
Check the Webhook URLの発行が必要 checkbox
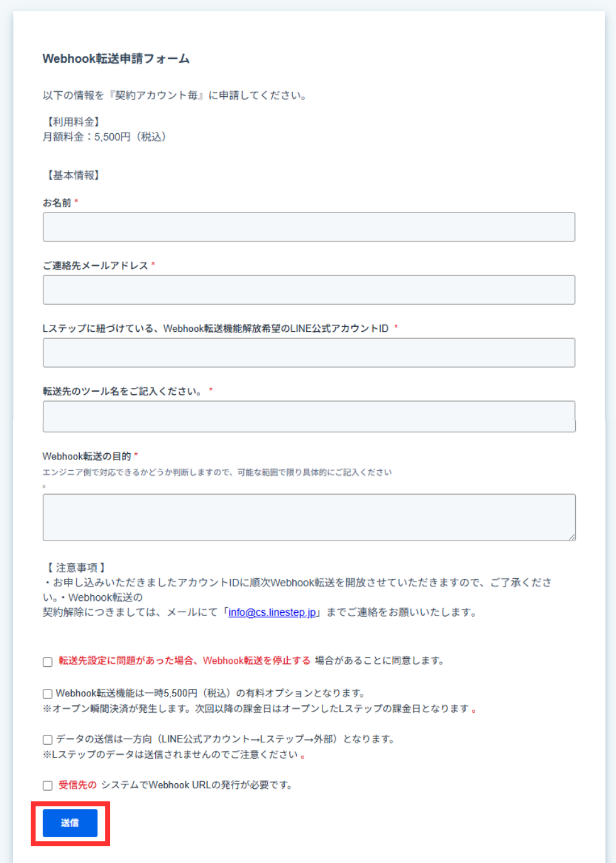[x=48, y=786]
